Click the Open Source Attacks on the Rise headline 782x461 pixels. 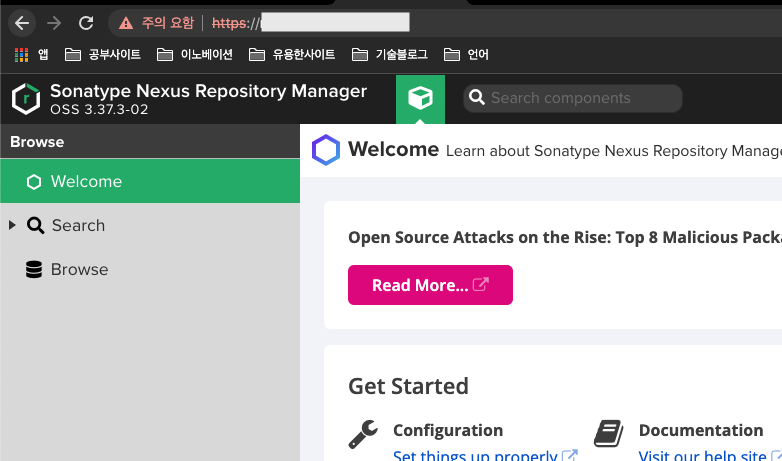(x=565, y=237)
